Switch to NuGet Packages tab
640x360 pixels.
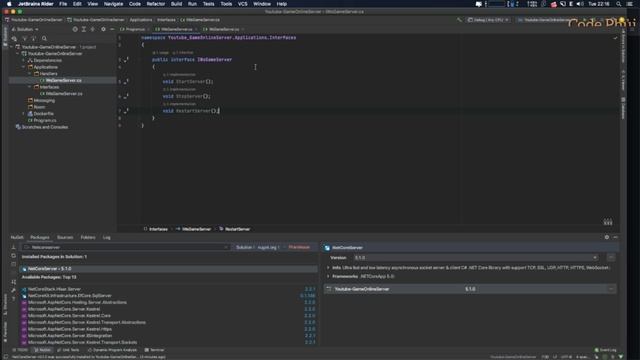[x=40, y=237]
